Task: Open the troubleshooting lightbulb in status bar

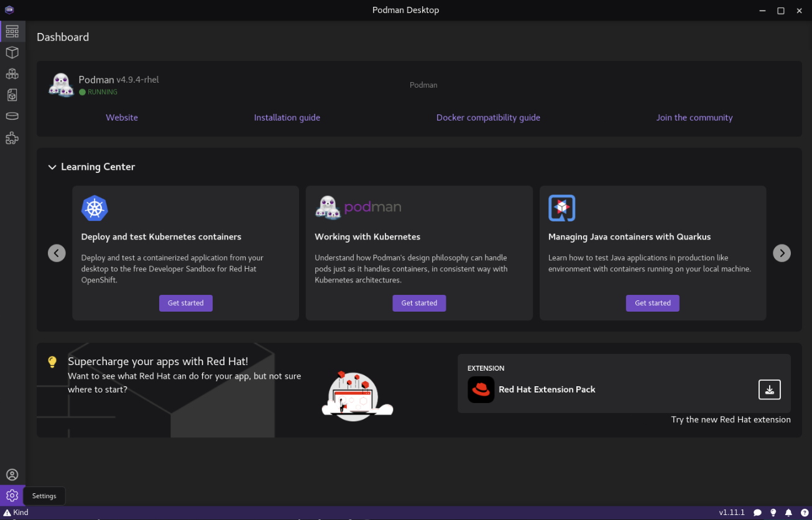Action: pyautogui.click(x=773, y=513)
